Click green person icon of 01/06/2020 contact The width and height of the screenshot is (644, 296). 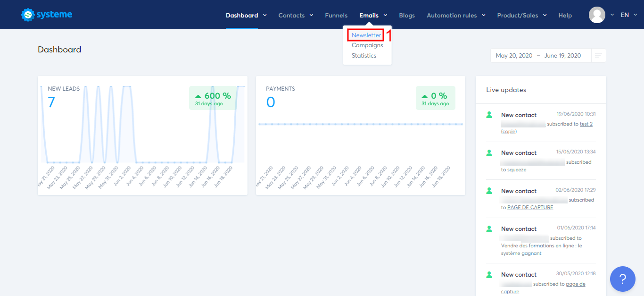click(489, 228)
